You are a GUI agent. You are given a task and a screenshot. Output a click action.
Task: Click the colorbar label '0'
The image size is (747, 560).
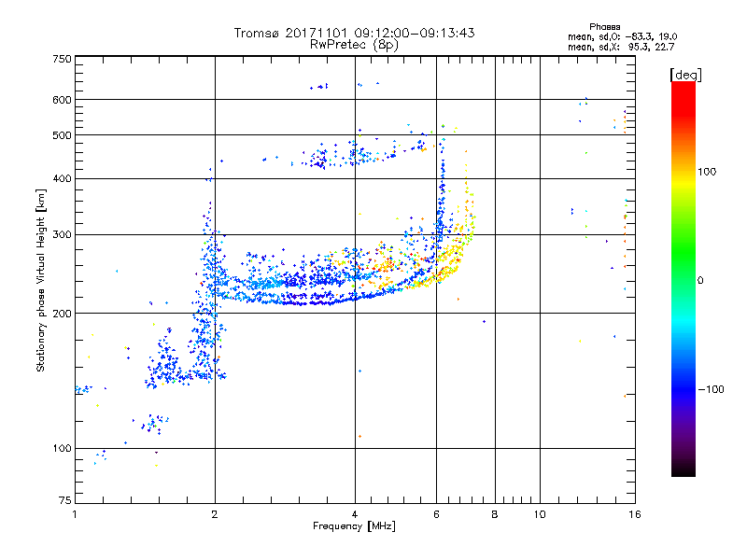700,280
